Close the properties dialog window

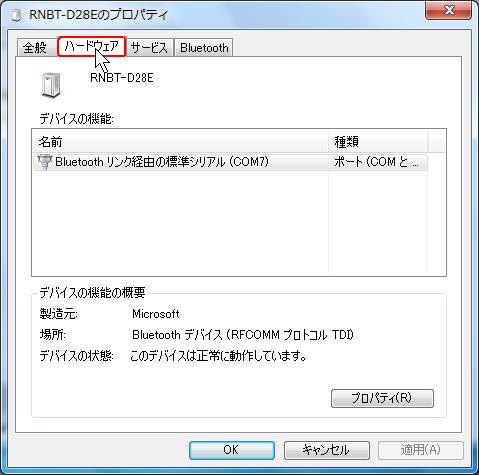(448, 10)
